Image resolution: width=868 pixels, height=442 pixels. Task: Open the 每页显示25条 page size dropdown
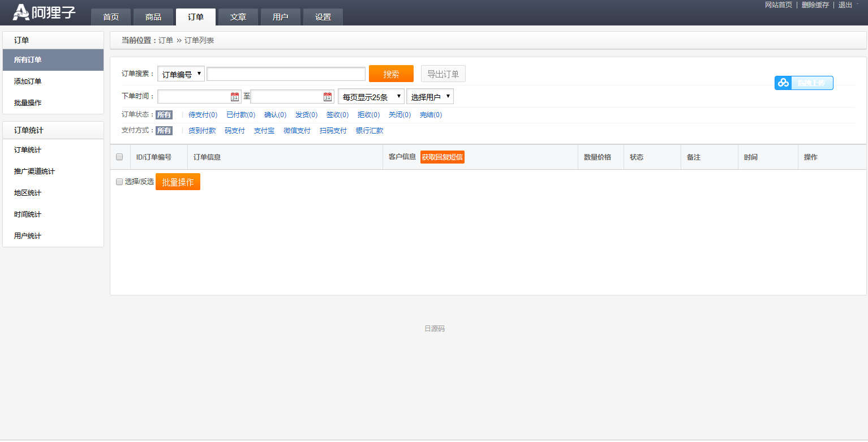pos(371,96)
